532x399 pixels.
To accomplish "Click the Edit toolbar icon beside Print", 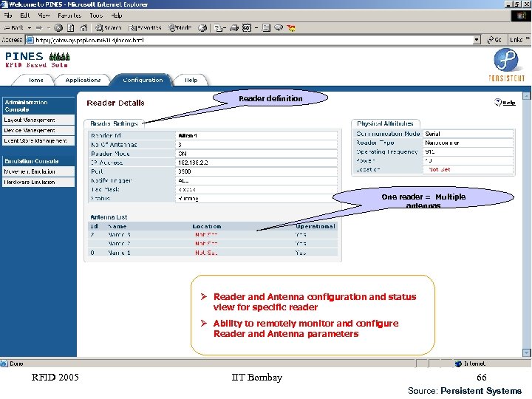I will click(247, 28).
